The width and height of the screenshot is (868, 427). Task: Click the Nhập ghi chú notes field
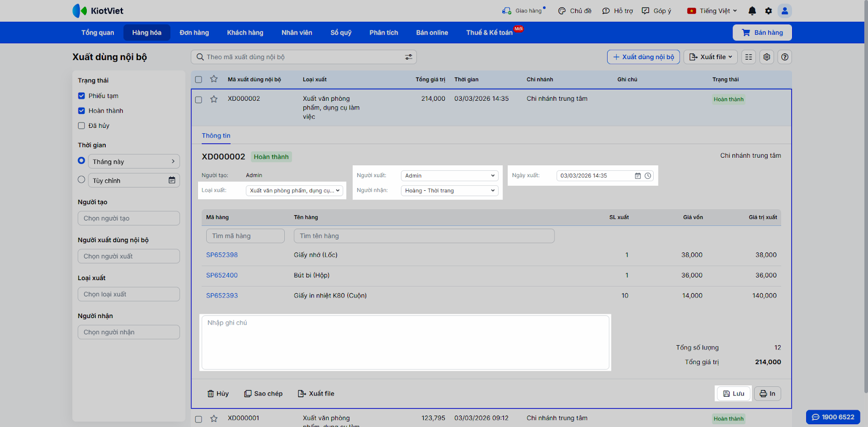[x=405, y=342]
